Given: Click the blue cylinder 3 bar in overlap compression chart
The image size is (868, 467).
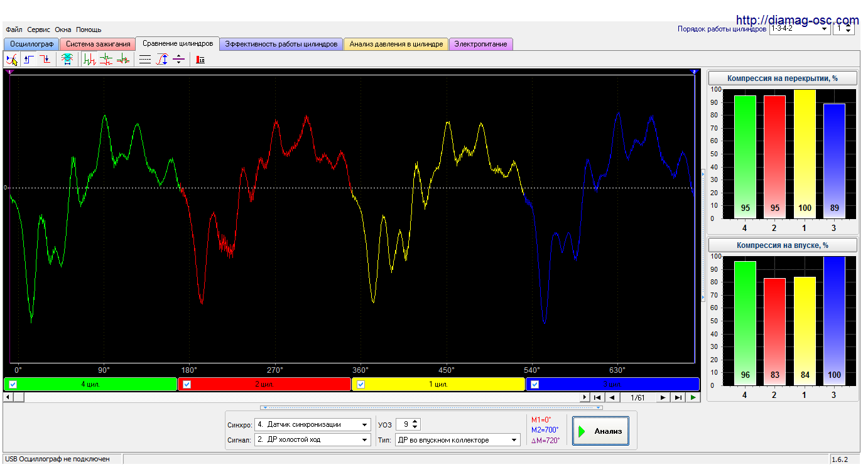Looking at the screenshot, I should pyautogui.click(x=834, y=161).
